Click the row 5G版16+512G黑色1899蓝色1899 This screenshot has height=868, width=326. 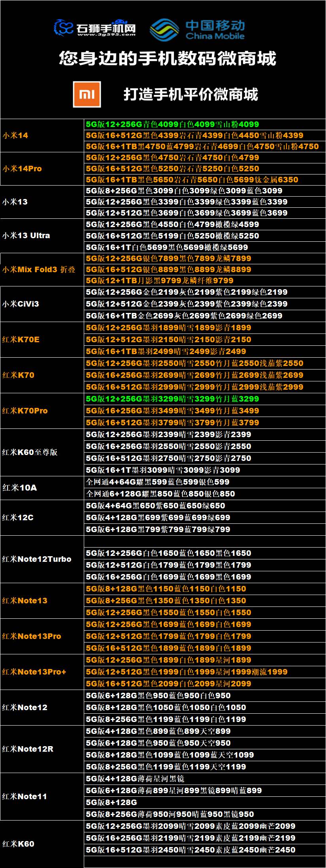click(x=205, y=648)
